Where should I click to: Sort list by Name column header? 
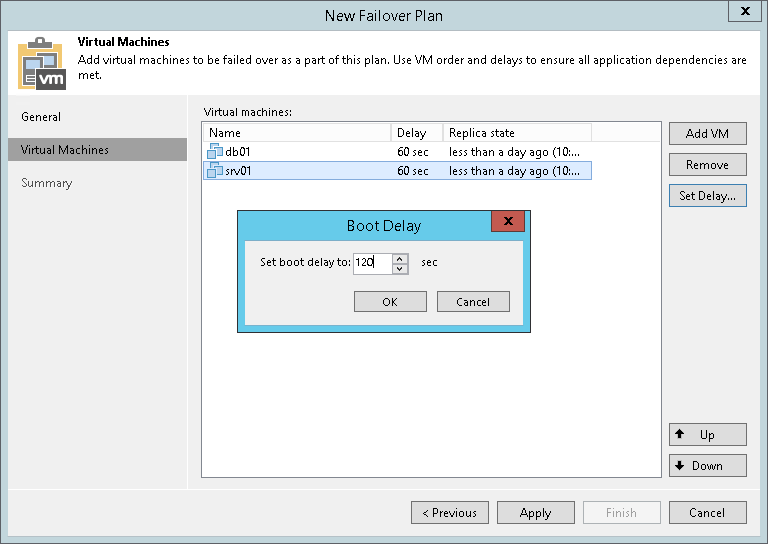(296, 133)
